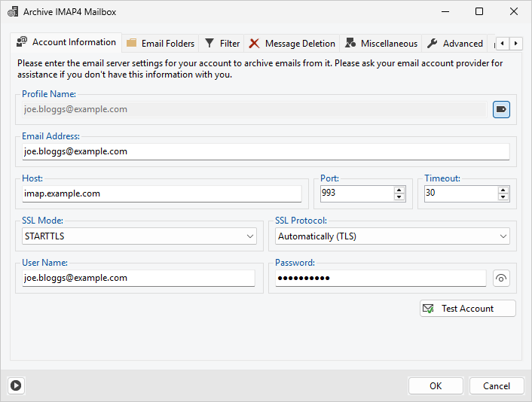Click the User Name input field
The image size is (532, 402).
click(x=138, y=278)
